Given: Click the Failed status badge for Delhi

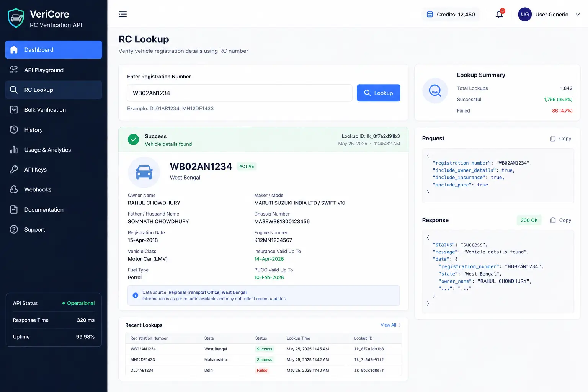Looking at the screenshot, I should point(262,370).
